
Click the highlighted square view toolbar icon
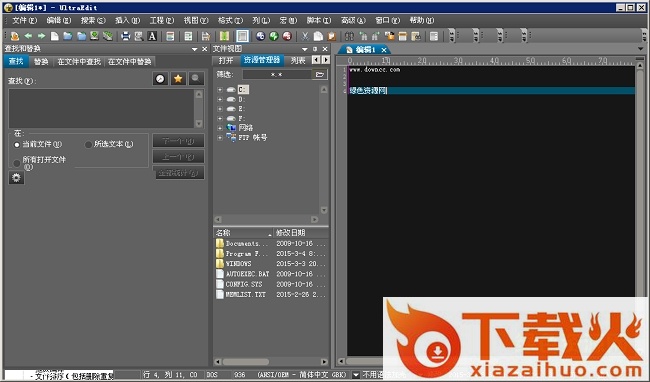tap(243, 36)
